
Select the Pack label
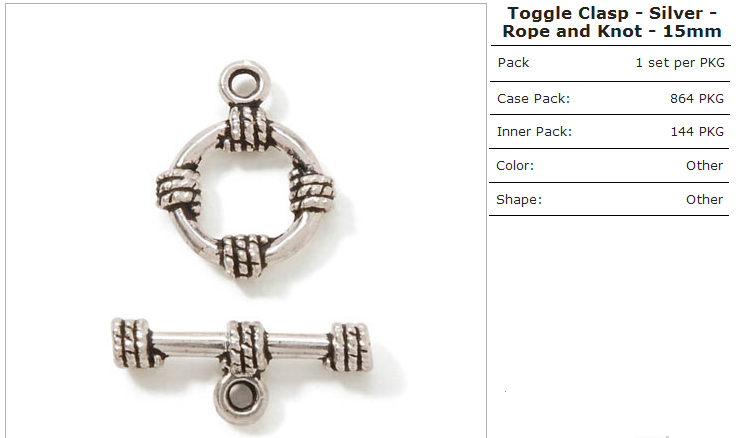coord(513,63)
